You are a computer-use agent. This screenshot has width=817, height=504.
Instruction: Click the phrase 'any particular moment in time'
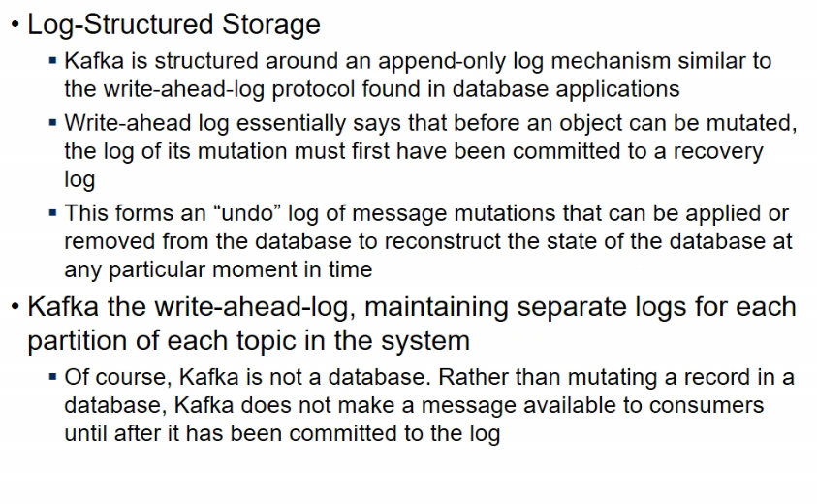pyautogui.click(x=218, y=270)
